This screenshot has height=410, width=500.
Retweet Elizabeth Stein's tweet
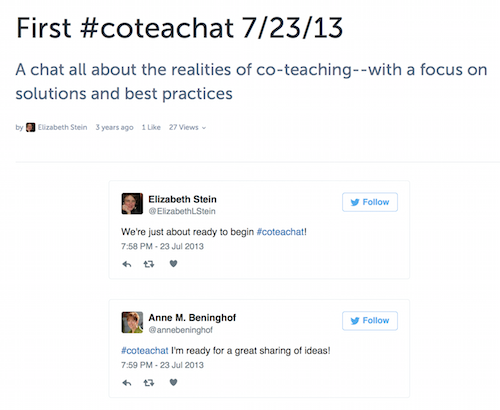tap(149, 264)
